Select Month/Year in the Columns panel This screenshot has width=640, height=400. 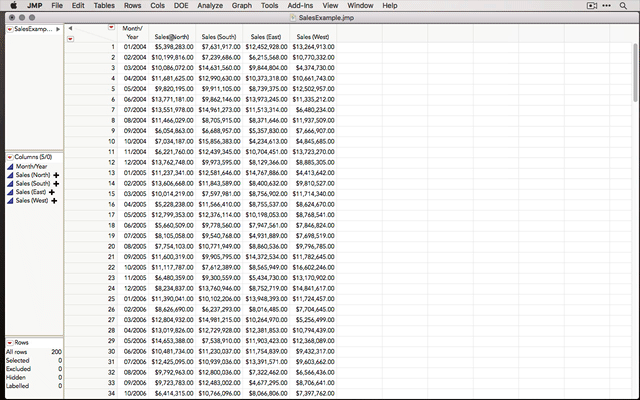pos(31,167)
